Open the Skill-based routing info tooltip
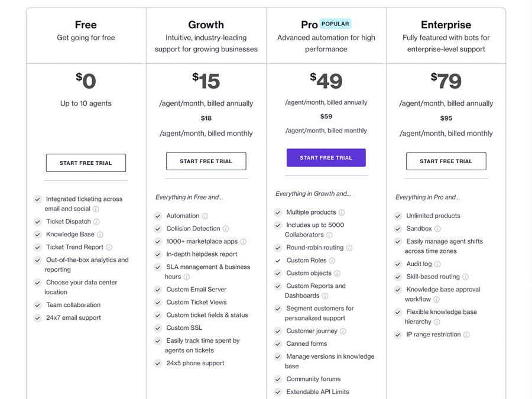The width and height of the screenshot is (532, 399). coord(466,277)
